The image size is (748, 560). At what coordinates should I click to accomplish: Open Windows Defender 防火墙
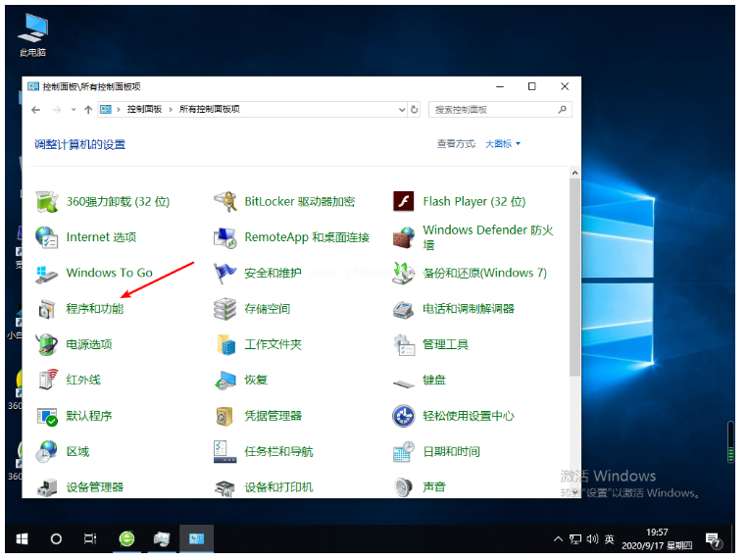(x=486, y=237)
